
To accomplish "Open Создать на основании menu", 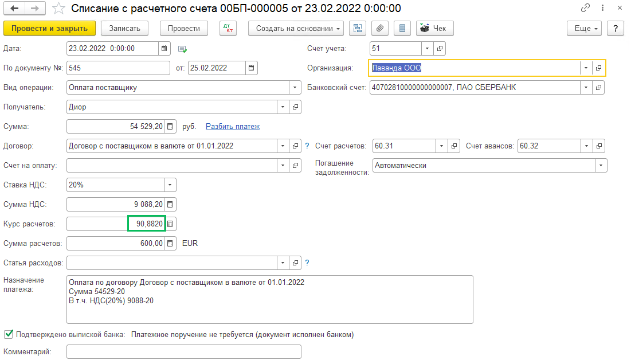I will click(296, 29).
